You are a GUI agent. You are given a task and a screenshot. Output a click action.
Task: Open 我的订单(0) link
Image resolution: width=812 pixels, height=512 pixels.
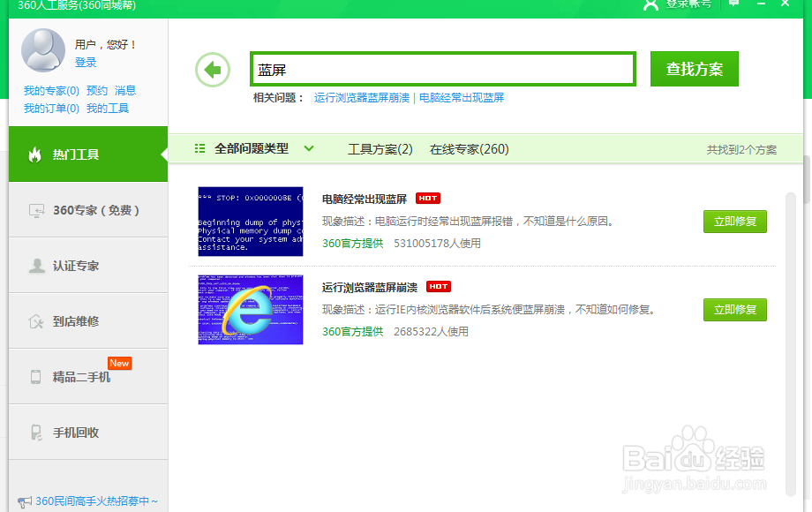(51, 109)
